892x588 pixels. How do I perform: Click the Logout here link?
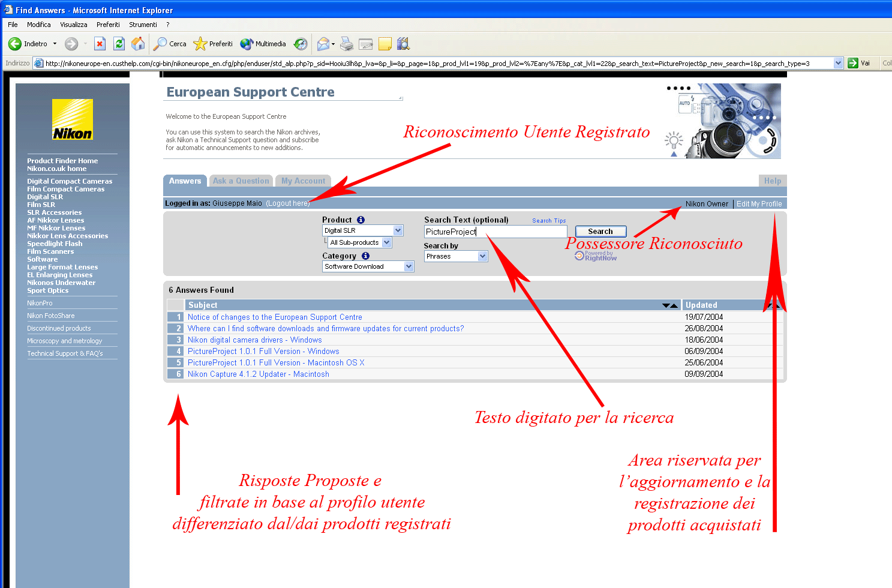288,203
